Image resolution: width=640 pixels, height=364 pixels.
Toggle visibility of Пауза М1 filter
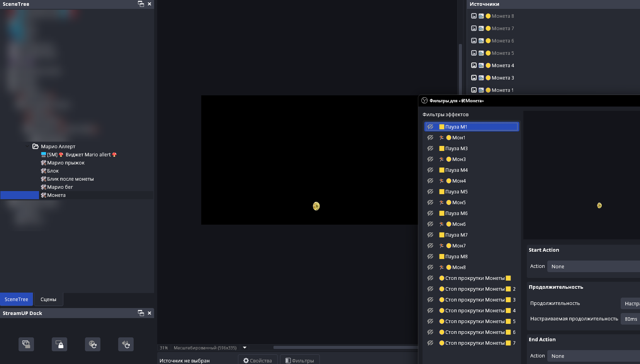[x=430, y=127]
